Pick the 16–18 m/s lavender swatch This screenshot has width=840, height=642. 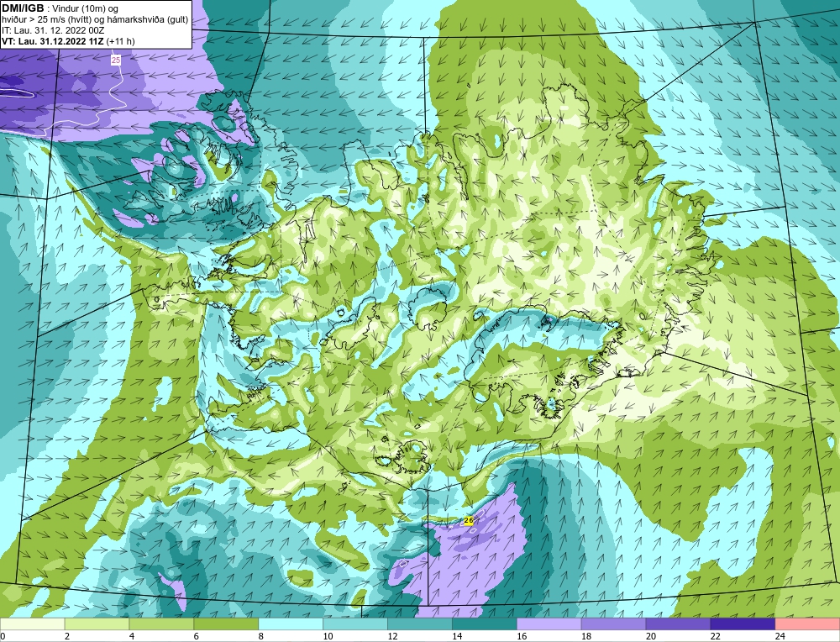point(549,624)
